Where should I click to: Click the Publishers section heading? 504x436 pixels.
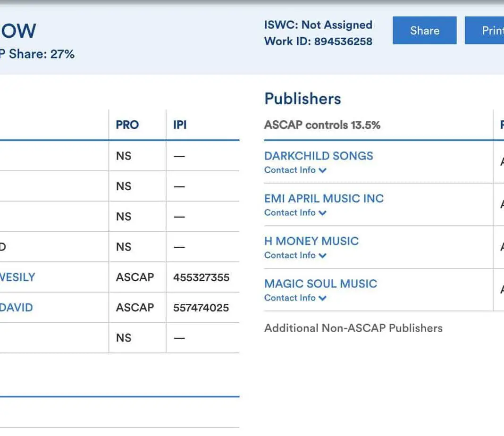302,99
